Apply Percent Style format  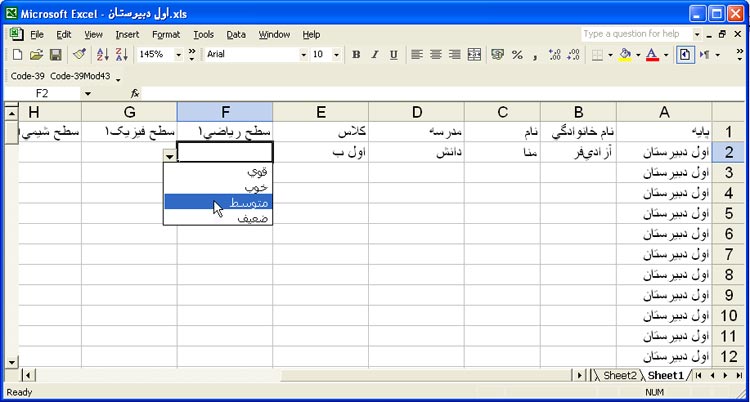(517, 55)
